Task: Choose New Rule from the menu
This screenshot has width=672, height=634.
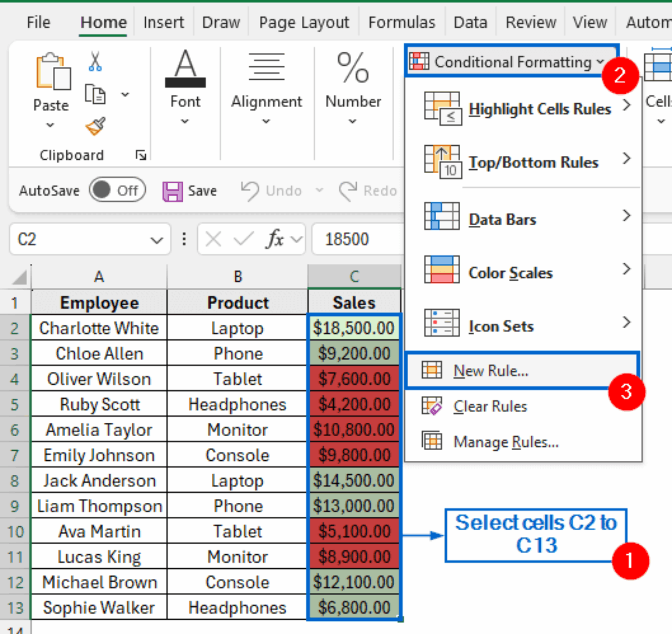Action: click(x=490, y=371)
